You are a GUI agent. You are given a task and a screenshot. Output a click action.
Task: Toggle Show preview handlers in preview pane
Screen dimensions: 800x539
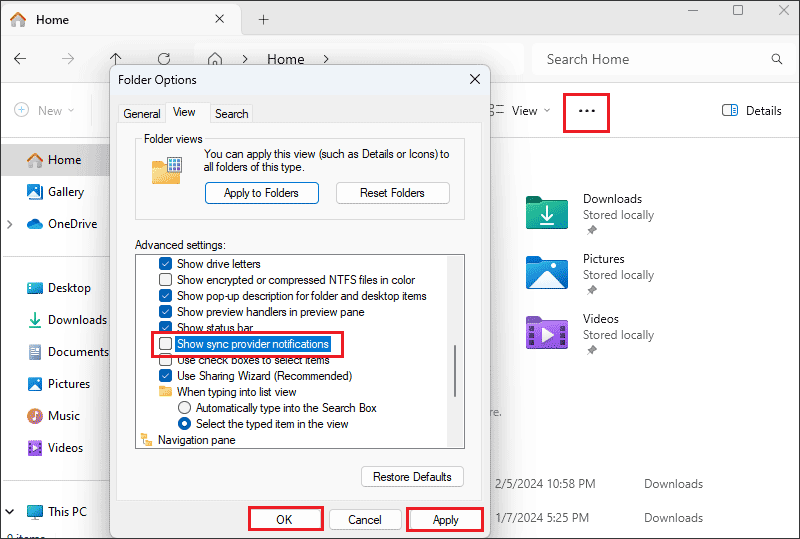(x=165, y=312)
